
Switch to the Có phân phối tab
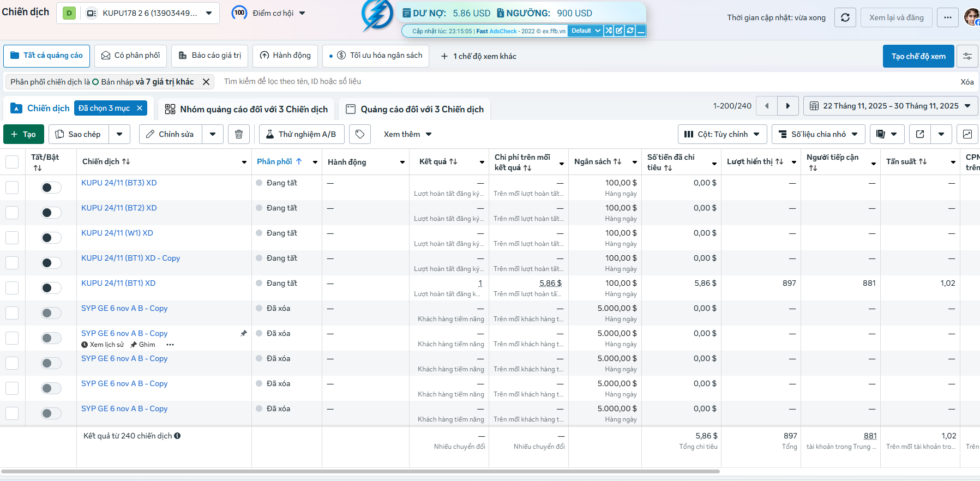point(131,56)
